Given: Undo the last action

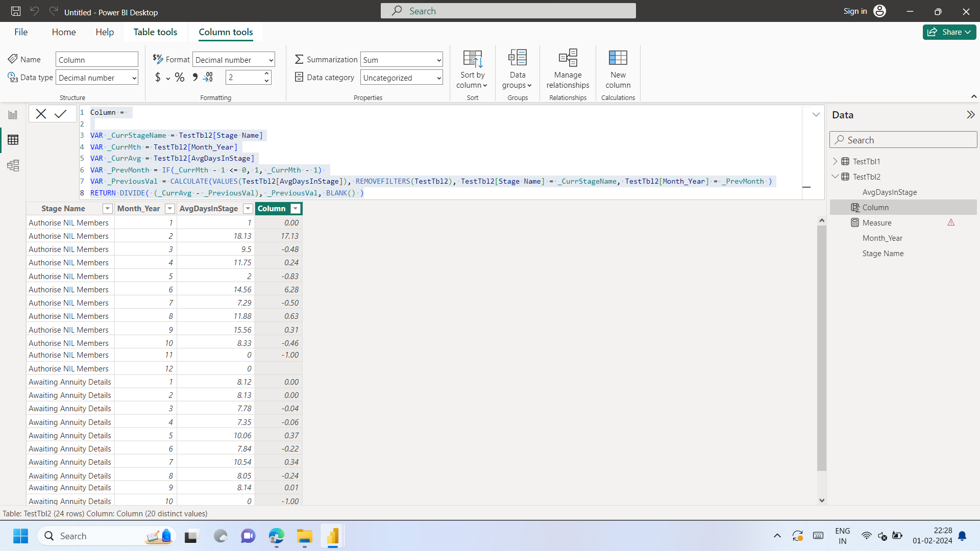Looking at the screenshot, I should click(x=35, y=11).
